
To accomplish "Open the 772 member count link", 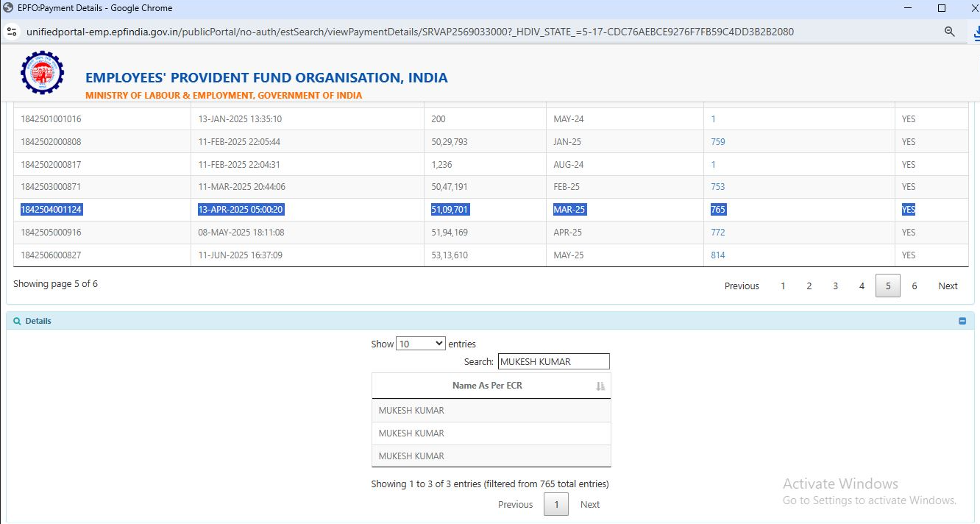I will pyautogui.click(x=717, y=233).
